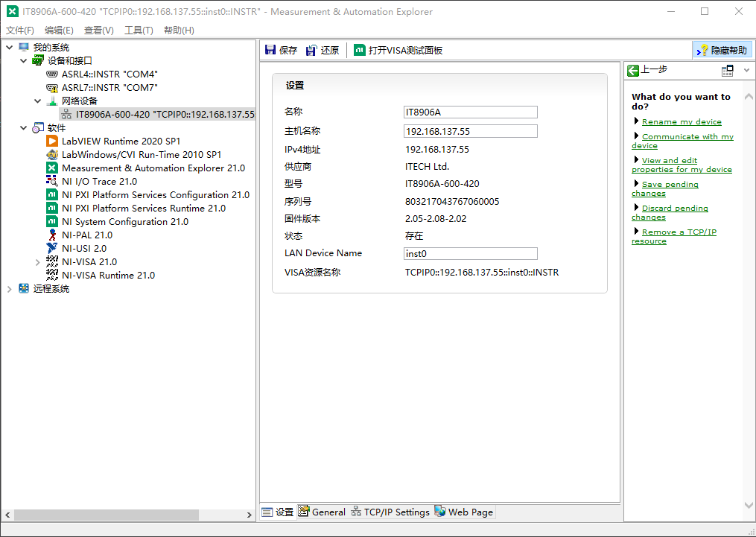Viewport: 756px width, 537px height.
Task: Click the Save floppy disk icon
Action: tap(270, 50)
